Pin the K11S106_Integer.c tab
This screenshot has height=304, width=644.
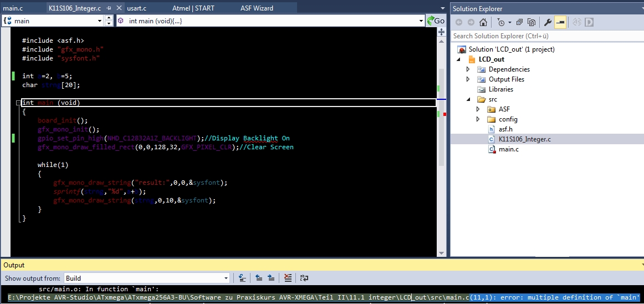pos(109,8)
